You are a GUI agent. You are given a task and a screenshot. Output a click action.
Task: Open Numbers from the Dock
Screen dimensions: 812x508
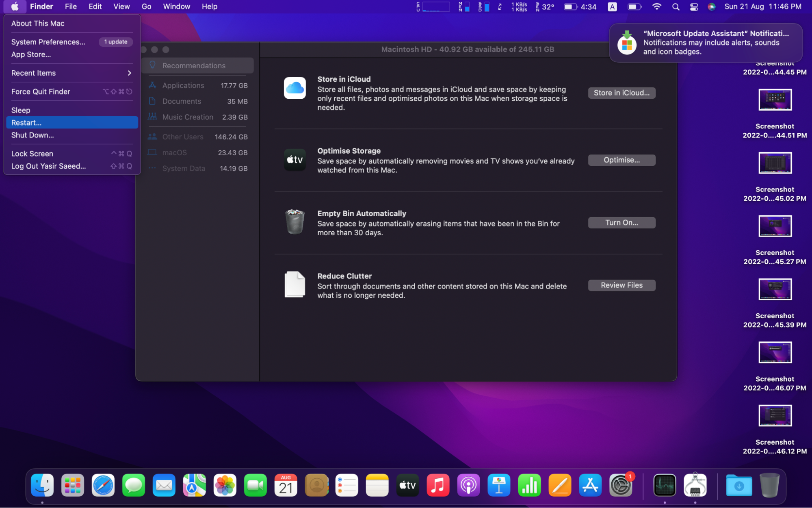click(x=530, y=485)
